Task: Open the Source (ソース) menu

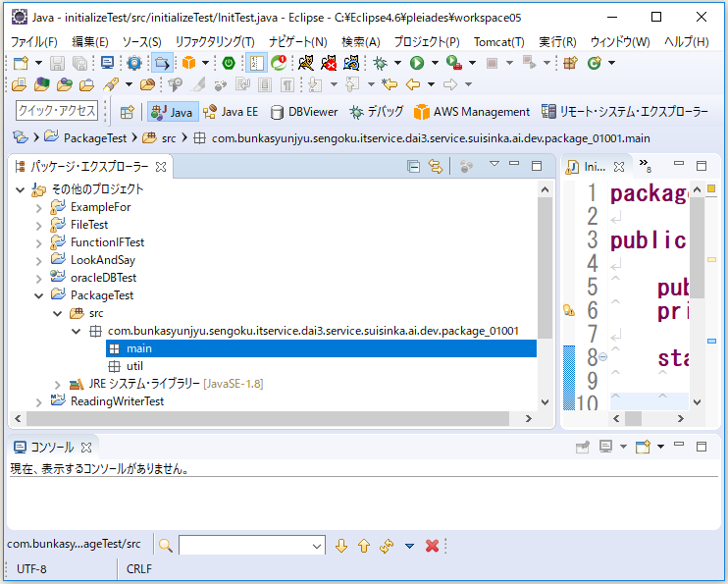Action: tap(141, 42)
